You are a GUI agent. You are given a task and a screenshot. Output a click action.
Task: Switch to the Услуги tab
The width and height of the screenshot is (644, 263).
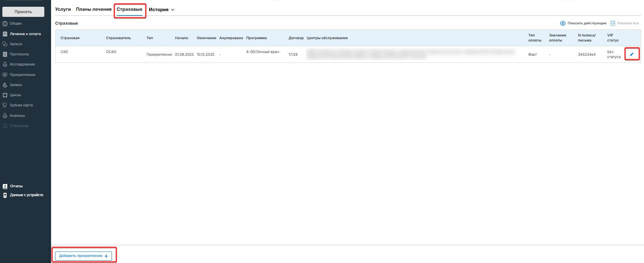coord(63,9)
